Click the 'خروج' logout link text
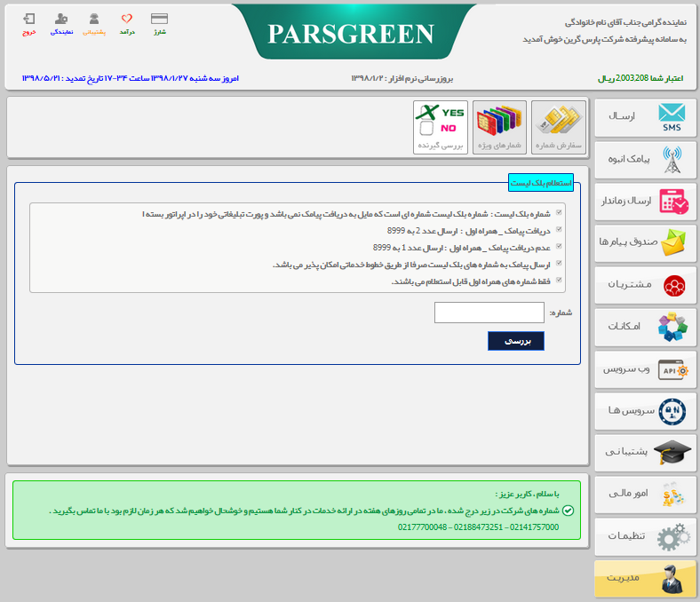Viewport: 700px width, 602px height. tap(29, 32)
